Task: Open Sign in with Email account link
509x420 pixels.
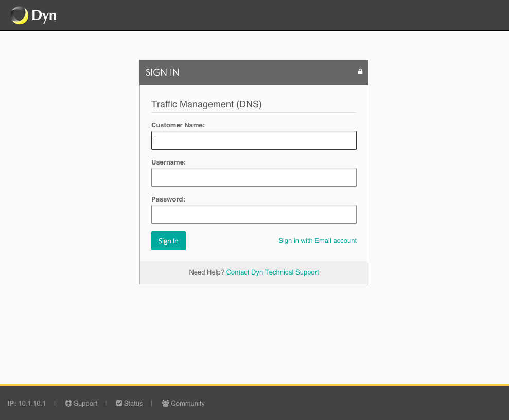Action: click(318, 241)
